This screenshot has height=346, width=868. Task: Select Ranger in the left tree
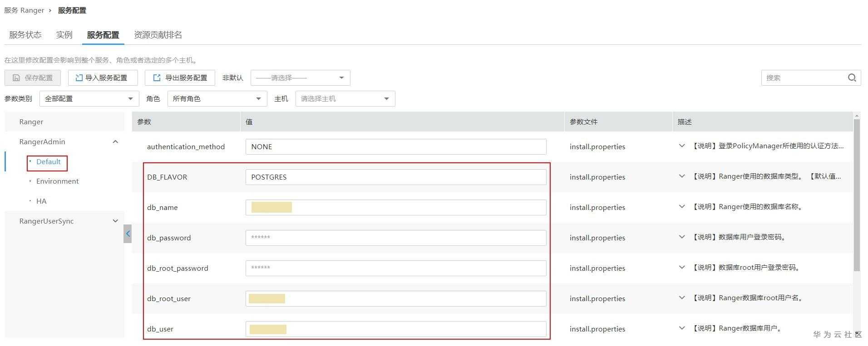click(31, 122)
